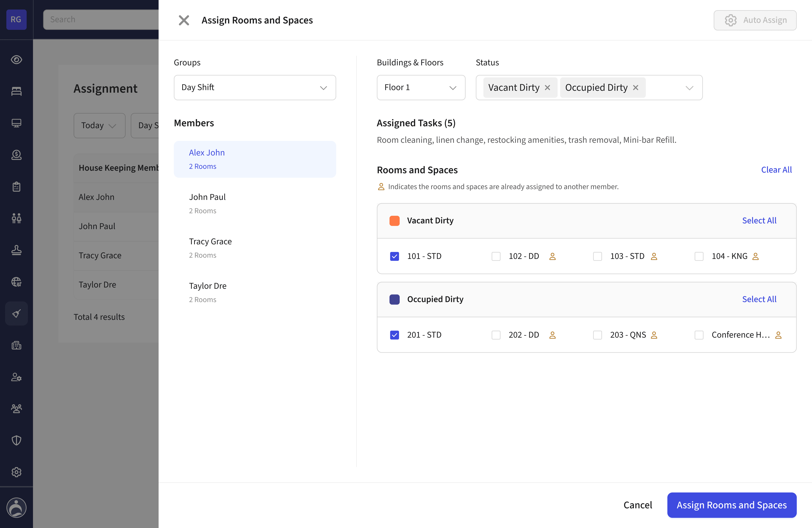Expand the Status multi-select chevron
Image resolution: width=812 pixels, height=528 pixels.
tap(689, 88)
